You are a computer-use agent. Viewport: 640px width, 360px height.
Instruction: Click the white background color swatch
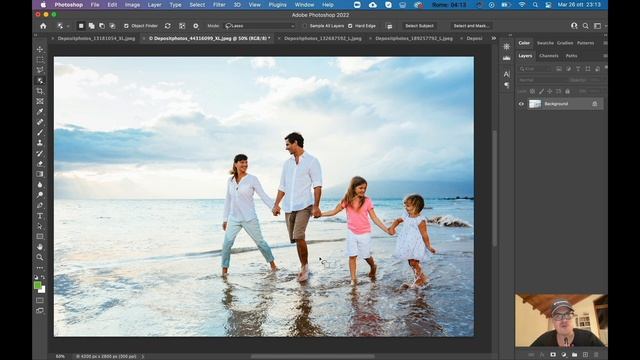[42, 290]
